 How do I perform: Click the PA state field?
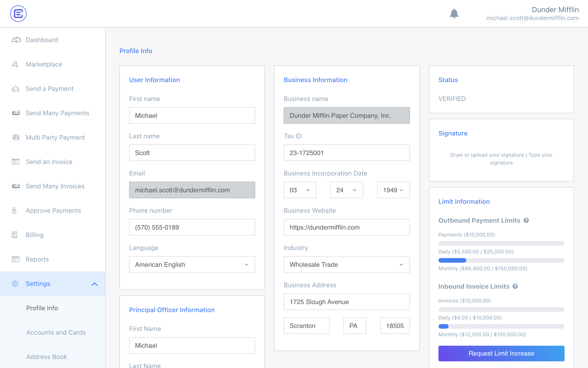pos(354,326)
